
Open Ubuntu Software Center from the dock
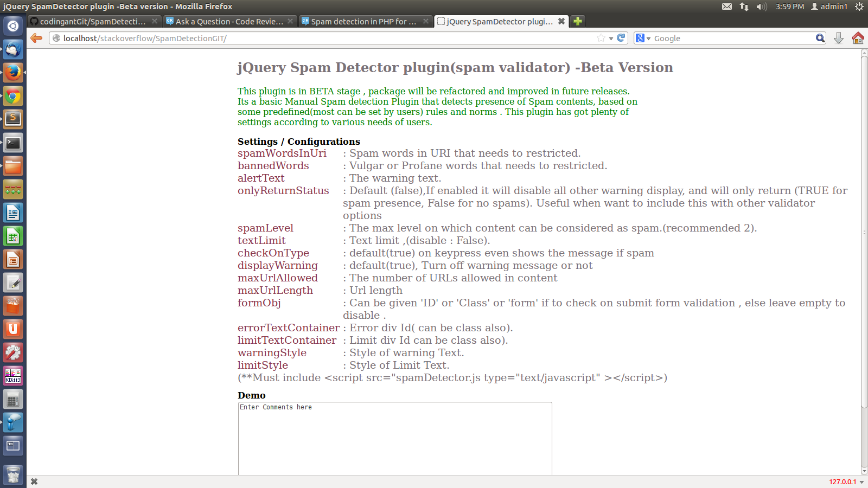coord(13,306)
